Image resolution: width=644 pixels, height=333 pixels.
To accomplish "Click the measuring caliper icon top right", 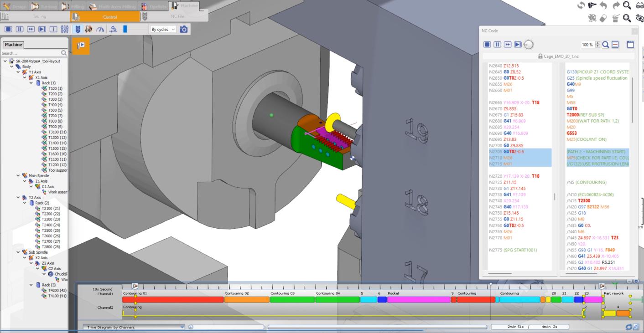I will click(x=592, y=5).
